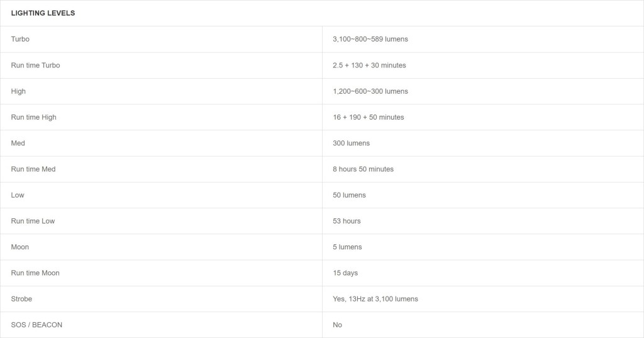Click the Turbo row label
The height and width of the screenshot is (338, 644).
(20, 39)
